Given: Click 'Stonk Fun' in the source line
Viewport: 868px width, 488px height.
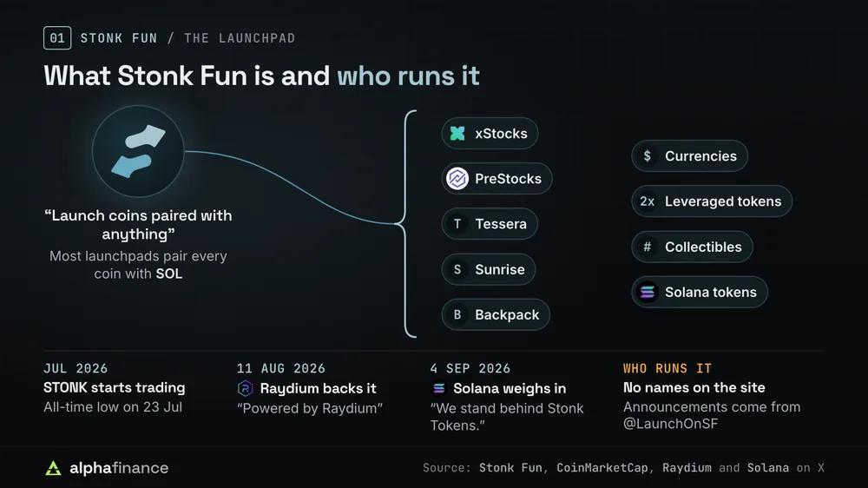Looking at the screenshot, I should coord(510,467).
